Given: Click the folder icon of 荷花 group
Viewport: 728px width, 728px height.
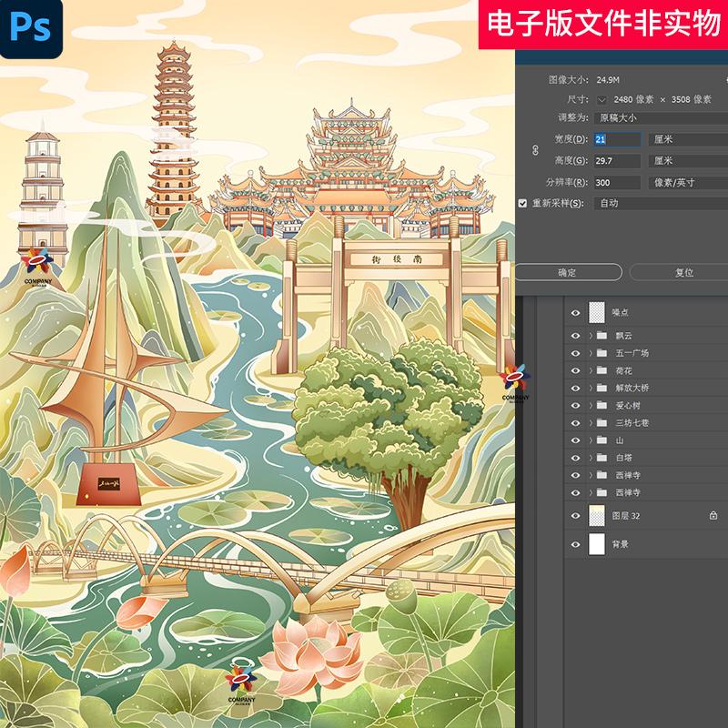Looking at the screenshot, I should (x=602, y=370).
